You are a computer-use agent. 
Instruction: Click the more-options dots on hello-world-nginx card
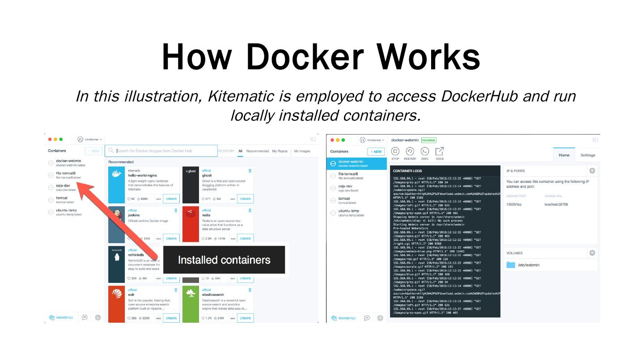[x=158, y=199]
